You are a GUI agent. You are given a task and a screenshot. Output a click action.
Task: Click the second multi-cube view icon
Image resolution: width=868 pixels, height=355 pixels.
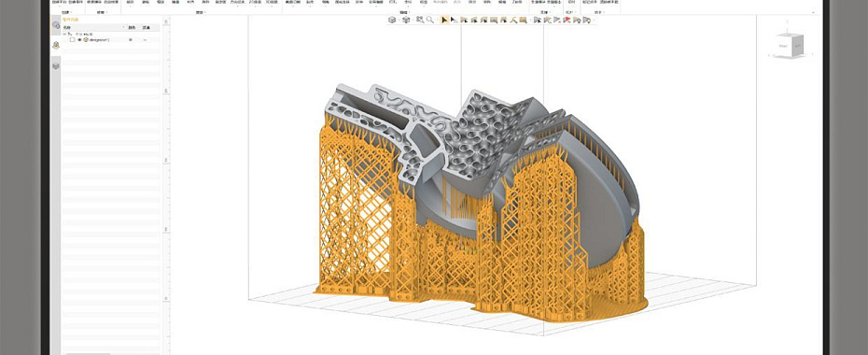(x=406, y=20)
